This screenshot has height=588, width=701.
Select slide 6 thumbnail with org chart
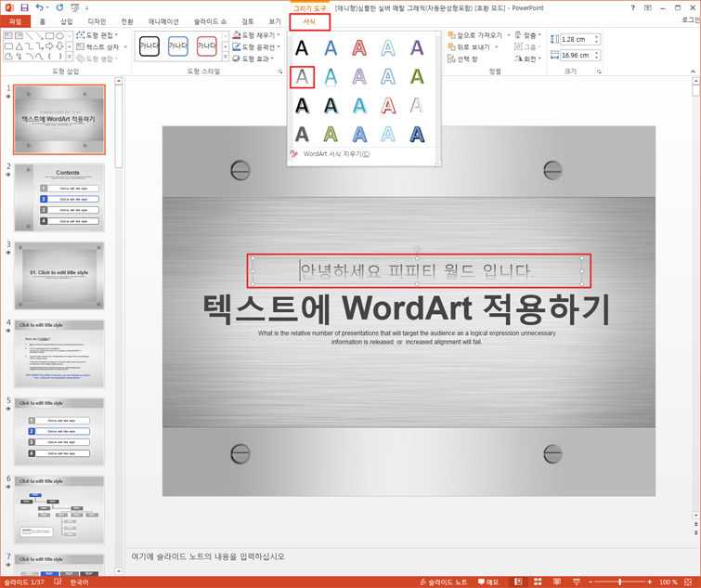pyautogui.click(x=59, y=510)
